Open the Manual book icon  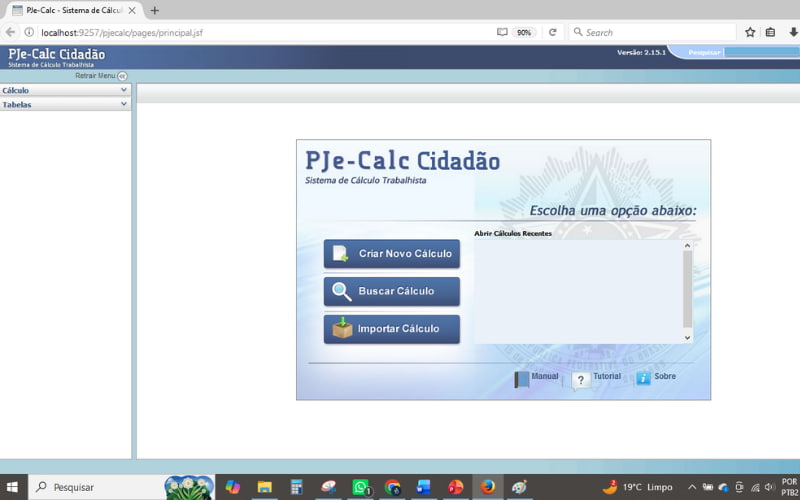click(521, 380)
